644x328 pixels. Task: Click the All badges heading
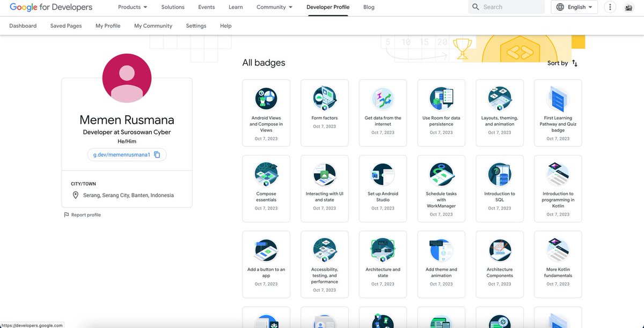264,63
